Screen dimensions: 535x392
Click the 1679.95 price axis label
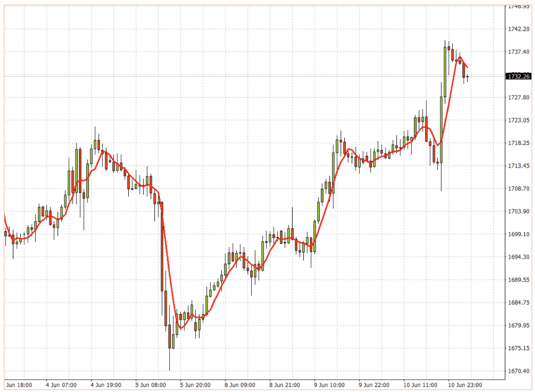tap(519, 326)
